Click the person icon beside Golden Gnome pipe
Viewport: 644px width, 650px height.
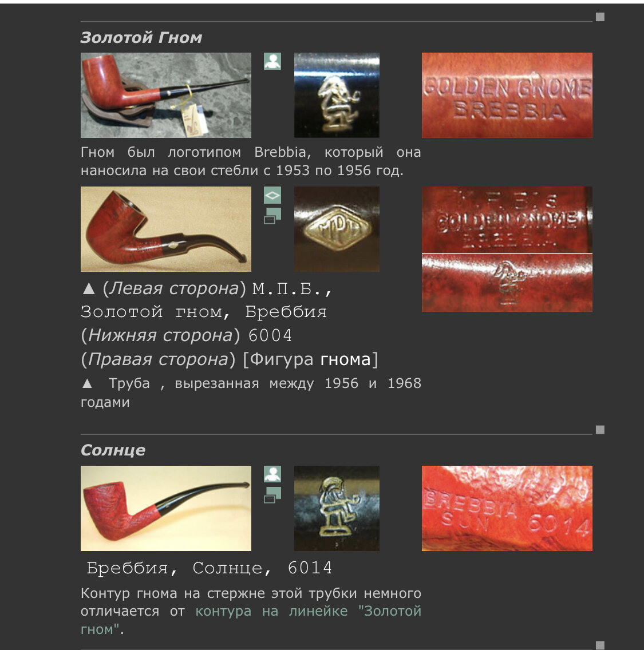tap(272, 61)
